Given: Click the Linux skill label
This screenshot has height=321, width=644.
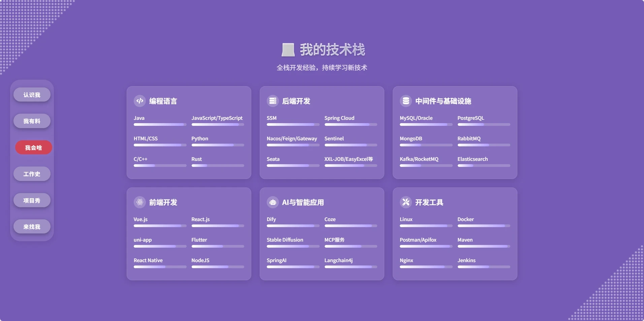Looking at the screenshot, I should click(406, 219).
